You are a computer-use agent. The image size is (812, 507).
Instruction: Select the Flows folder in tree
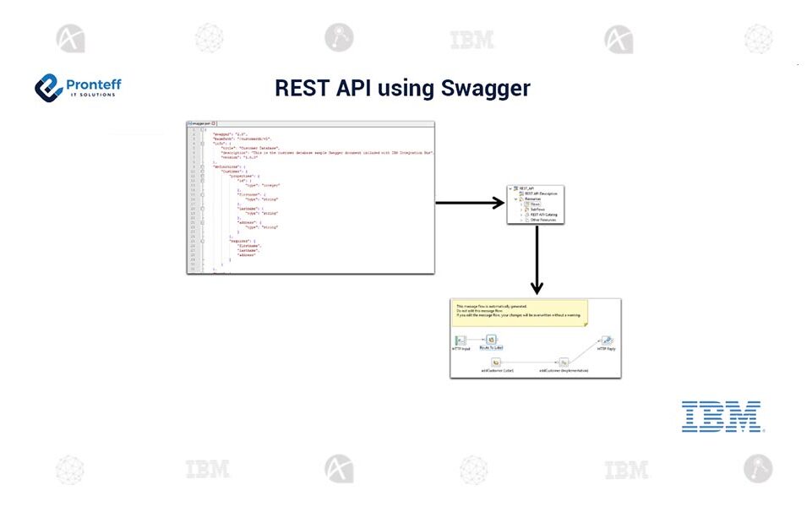[x=535, y=204]
